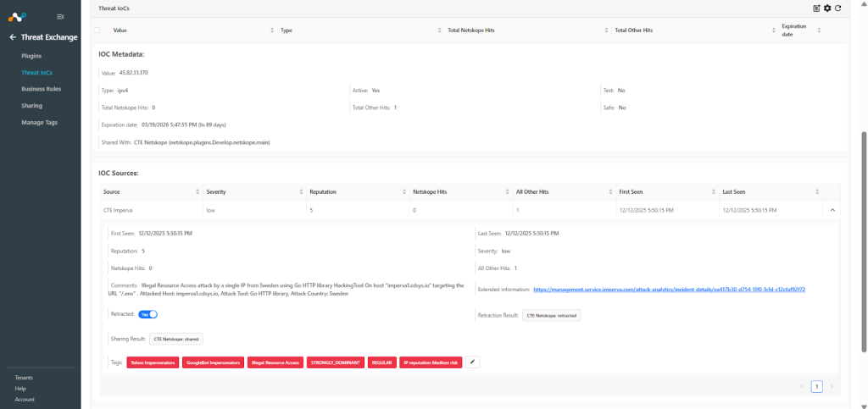Sort by Total Other Hits column
The image size is (868, 409).
pos(775,30)
